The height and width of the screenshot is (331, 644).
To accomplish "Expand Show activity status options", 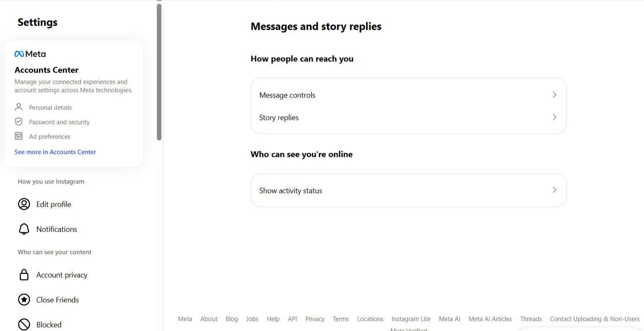I will click(x=408, y=190).
